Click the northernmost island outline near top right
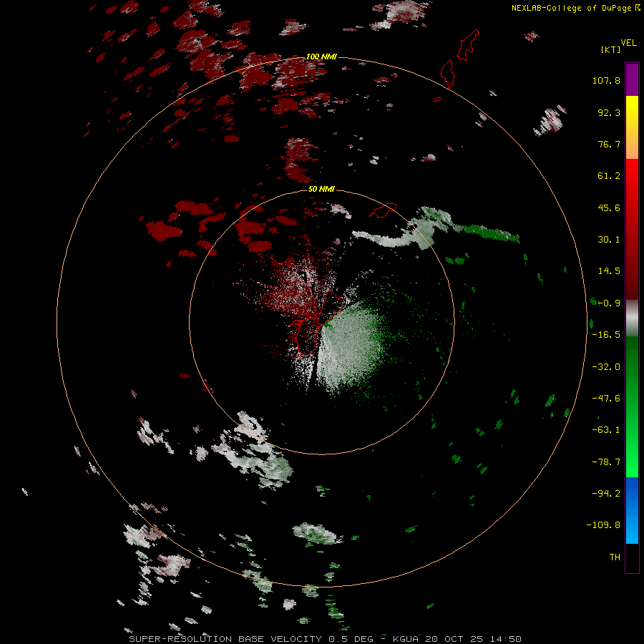Viewport: 644px width, 644px height. (x=468, y=45)
